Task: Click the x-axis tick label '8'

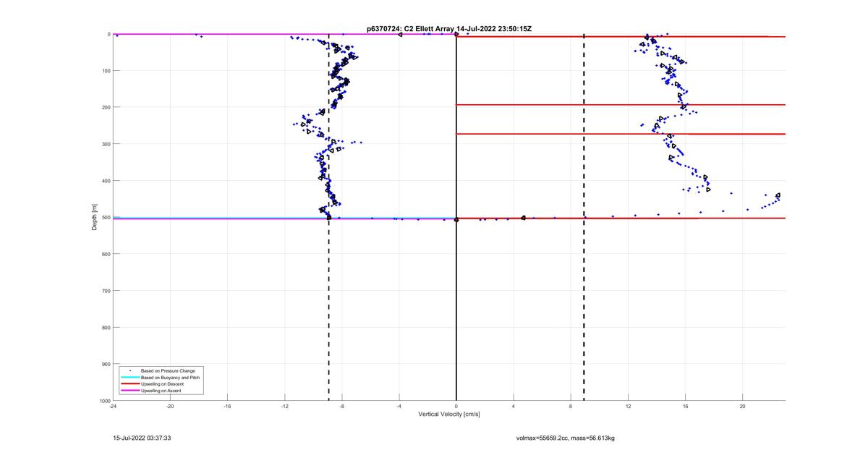Action: [x=571, y=406]
